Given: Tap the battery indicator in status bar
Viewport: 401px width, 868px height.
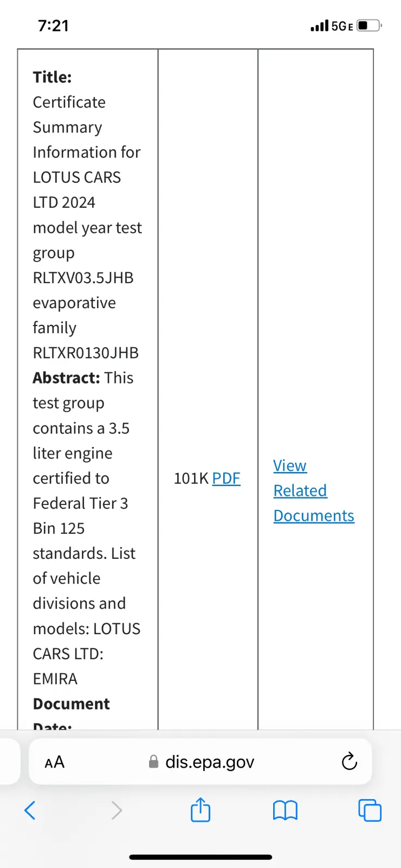Looking at the screenshot, I should (370, 25).
